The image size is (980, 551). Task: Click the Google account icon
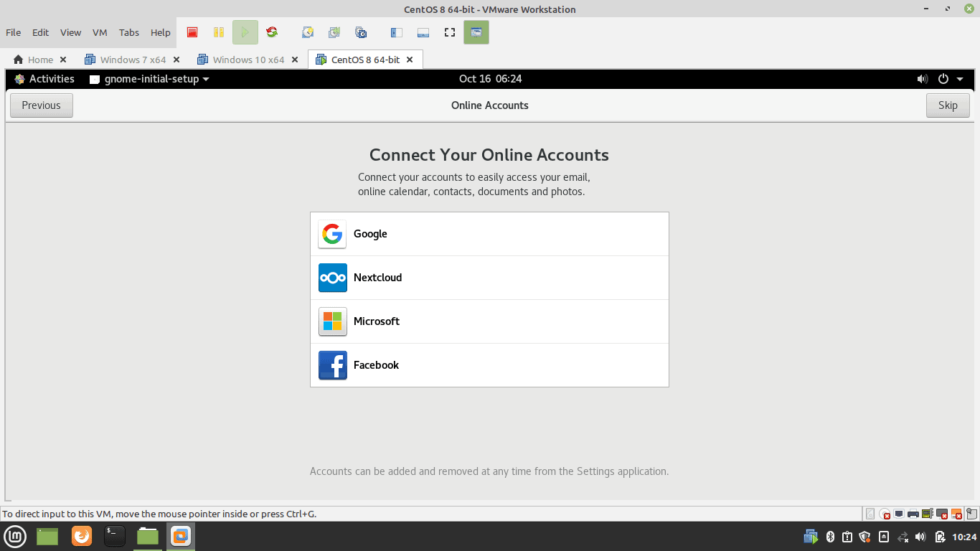click(332, 234)
